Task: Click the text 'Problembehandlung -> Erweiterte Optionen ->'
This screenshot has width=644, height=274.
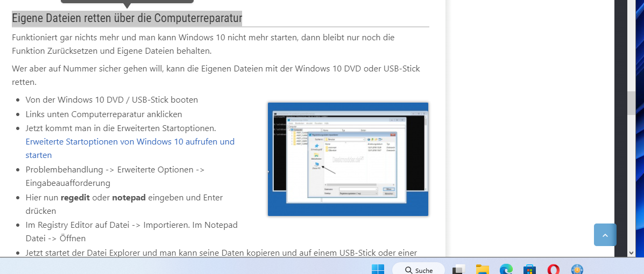Action: (115, 169)
